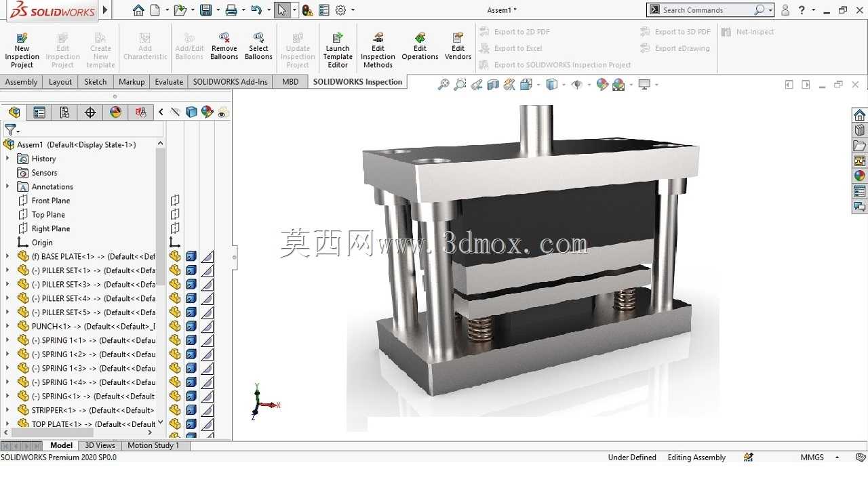Open FeatureManager design tree tab
The height and width of the screenshot is (488, 868).
coord(14,113)
